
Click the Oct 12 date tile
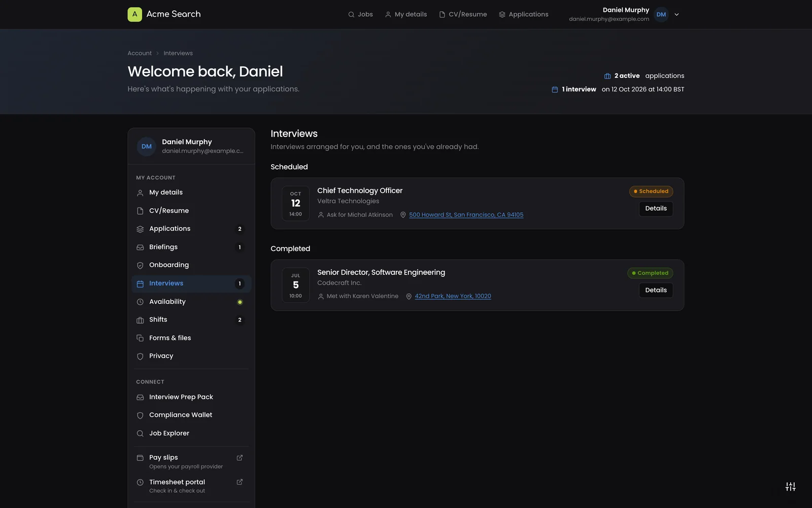click(295, 203)
